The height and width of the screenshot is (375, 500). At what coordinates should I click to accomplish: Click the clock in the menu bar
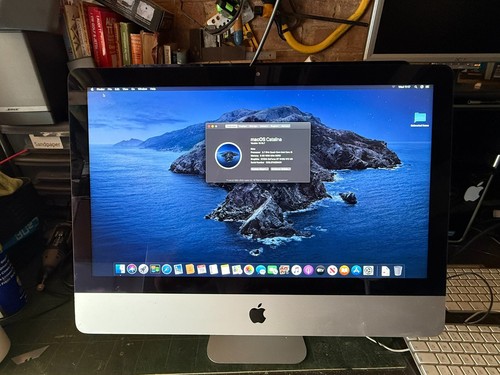404,87
